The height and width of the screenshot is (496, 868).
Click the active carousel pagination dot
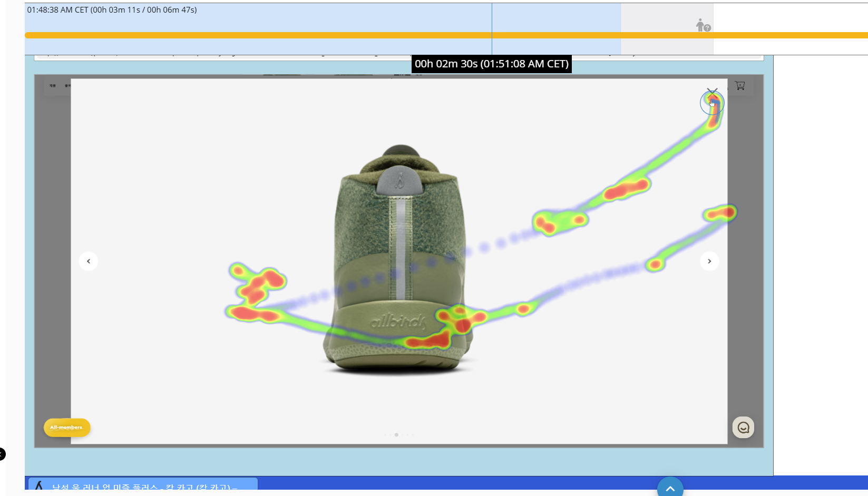(396, 435)
